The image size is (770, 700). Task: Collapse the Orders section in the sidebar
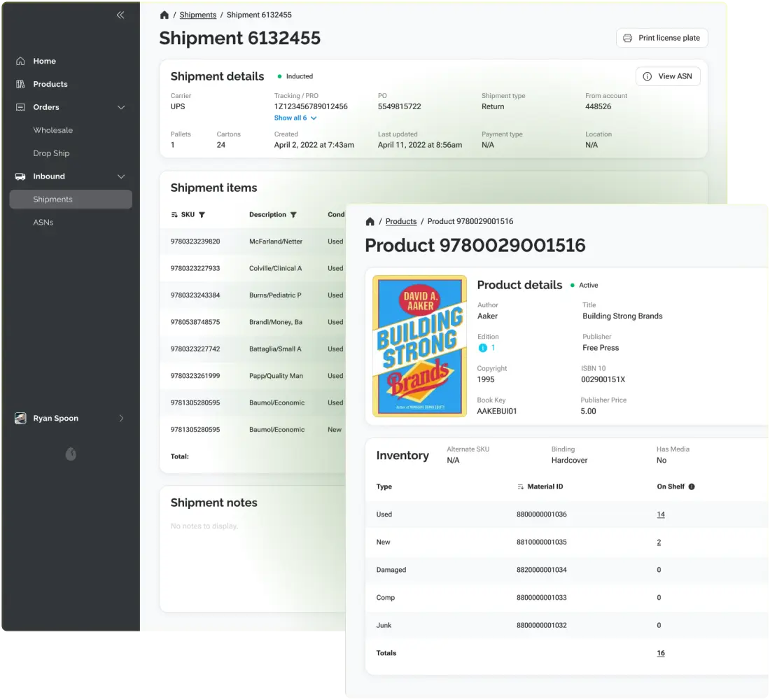pos(120,107)
